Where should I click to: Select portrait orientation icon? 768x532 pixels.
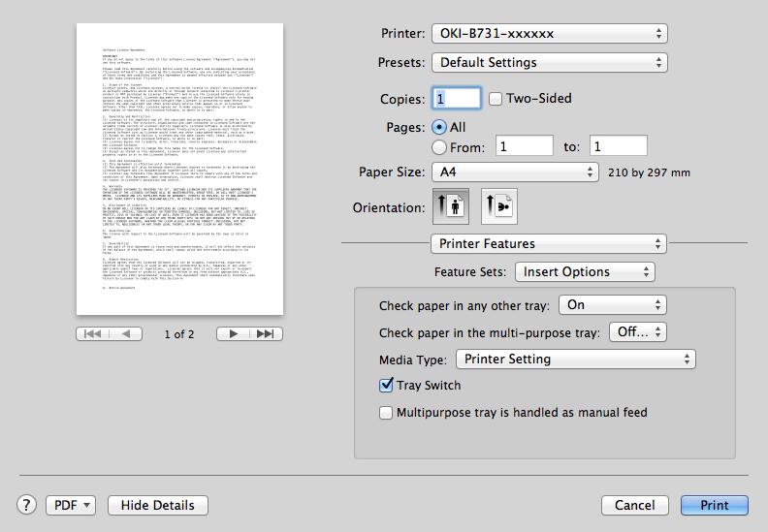coord(451,206)
